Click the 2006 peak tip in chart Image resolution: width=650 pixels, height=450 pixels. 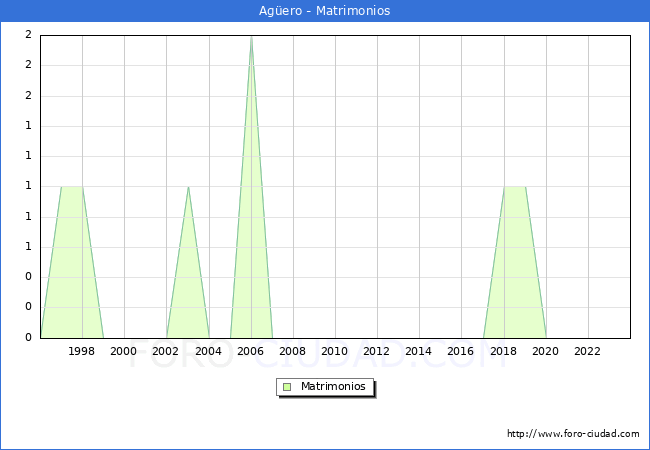coord(251,37)
